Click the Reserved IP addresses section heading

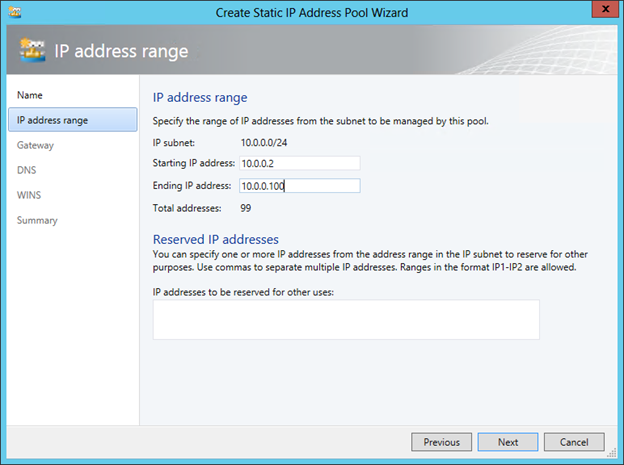point(215,239)
